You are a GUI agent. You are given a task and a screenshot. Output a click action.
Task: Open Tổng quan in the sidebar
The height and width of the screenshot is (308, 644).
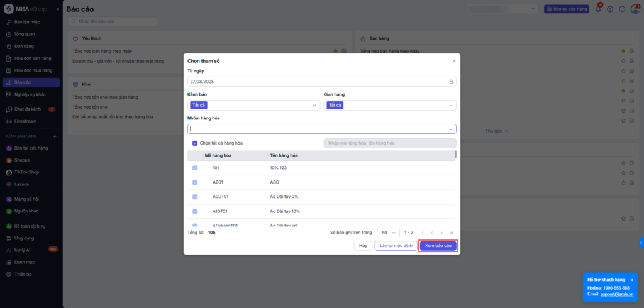(x=25, y=34)
